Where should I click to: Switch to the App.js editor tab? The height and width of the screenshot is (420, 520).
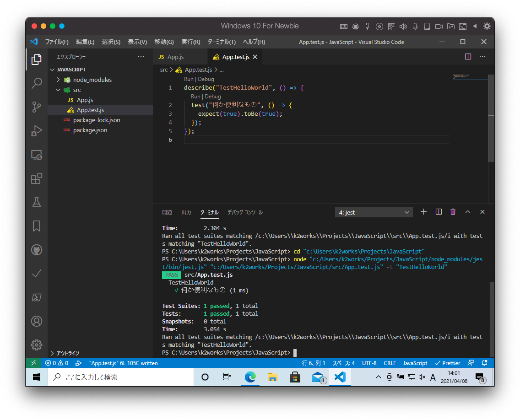175,57
